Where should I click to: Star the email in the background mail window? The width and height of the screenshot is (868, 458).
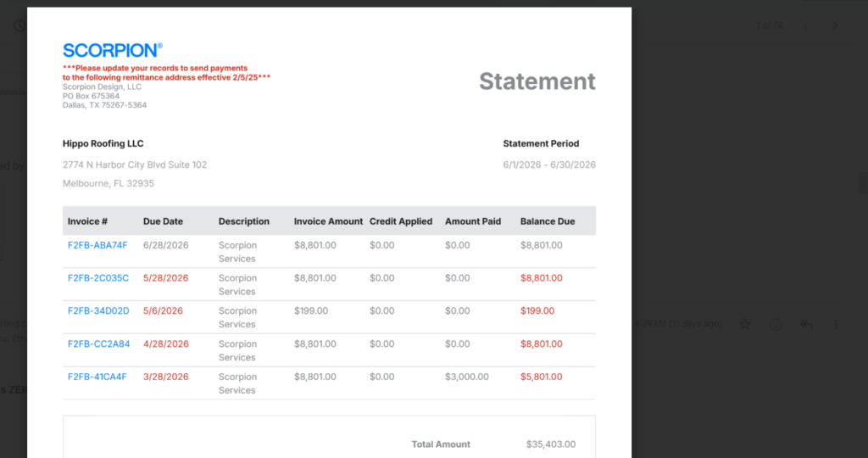[745, 325]
